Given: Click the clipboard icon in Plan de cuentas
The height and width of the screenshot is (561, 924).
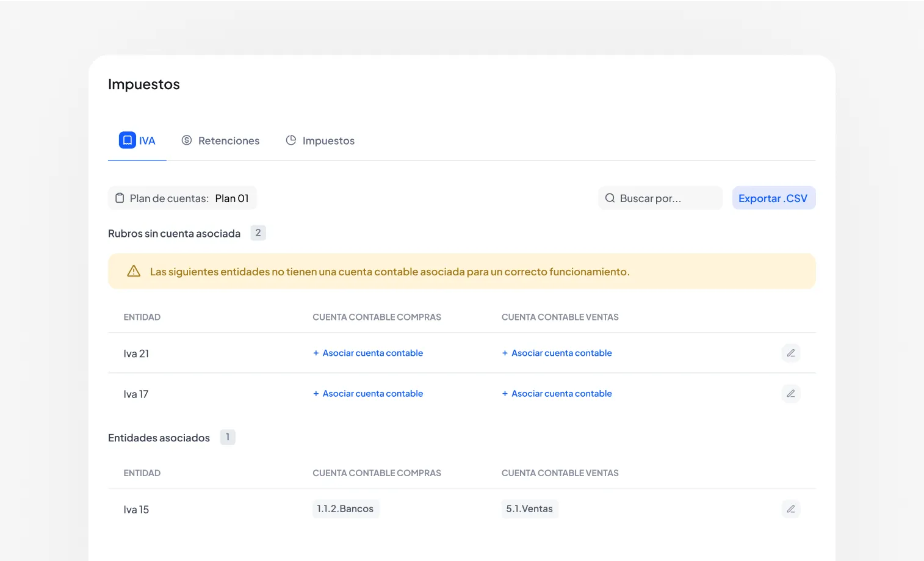Looking at the screenshot, I should (x=120, y=198).
